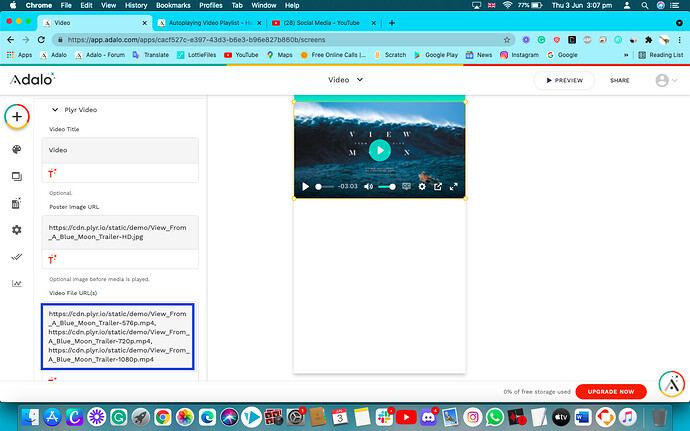Enter fullscreen on the video player
The width and height of the screenshot is (690, 431).
454,187
